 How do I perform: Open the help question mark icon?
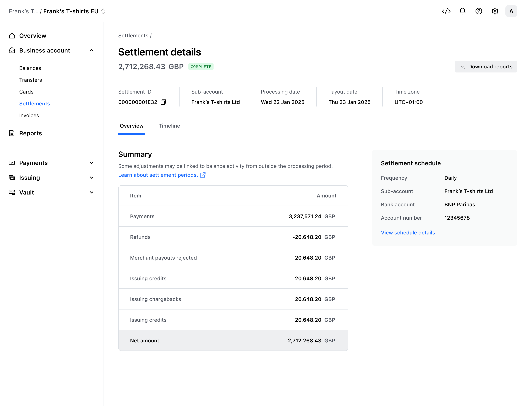pyautogui.click(x=478, y=11)
